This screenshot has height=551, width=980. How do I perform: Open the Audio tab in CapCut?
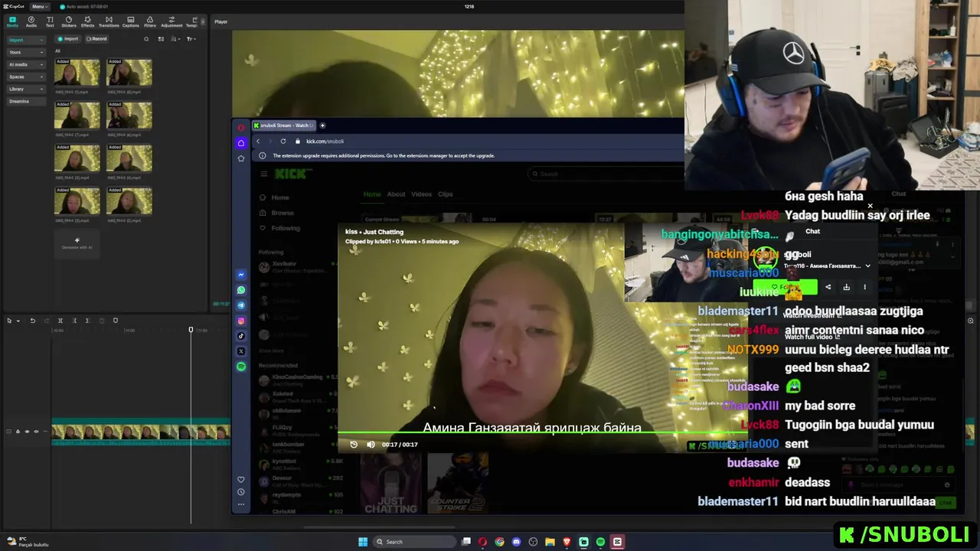point(31,21)
